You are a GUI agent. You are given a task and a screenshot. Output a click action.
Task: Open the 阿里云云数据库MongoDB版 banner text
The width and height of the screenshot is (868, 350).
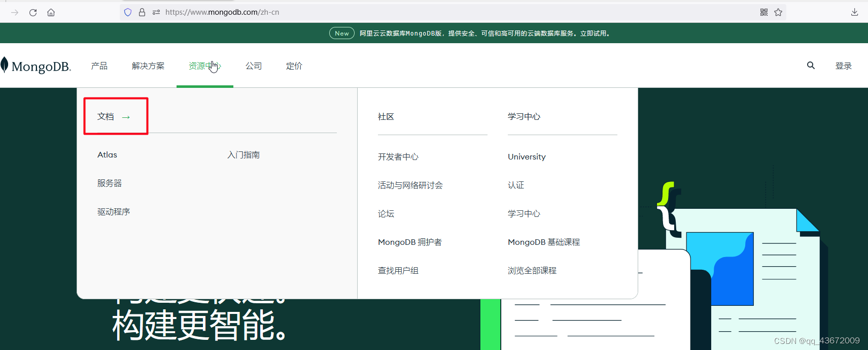[x=484, y=34]
